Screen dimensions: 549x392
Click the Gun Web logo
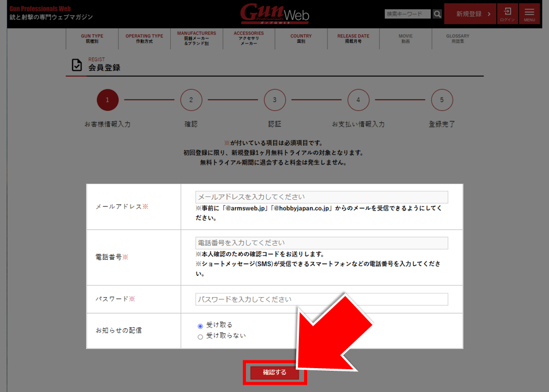tap(274, 14)
